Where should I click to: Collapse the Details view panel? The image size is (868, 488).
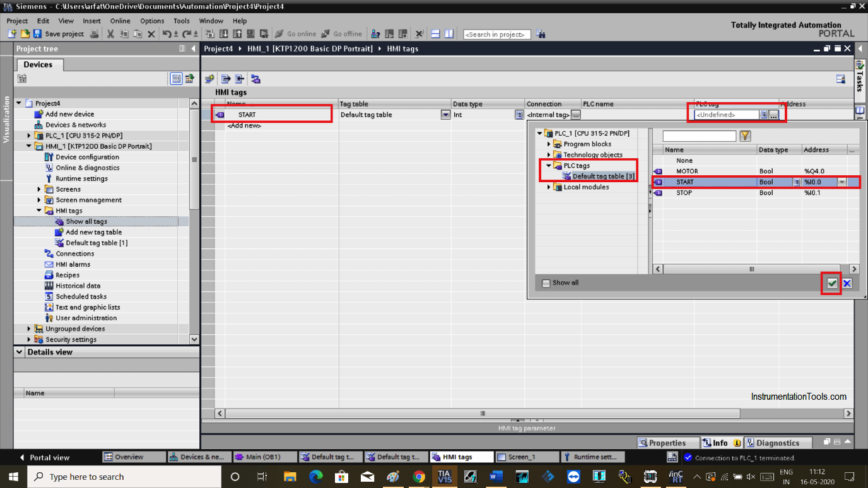click(x=20, y=352)
